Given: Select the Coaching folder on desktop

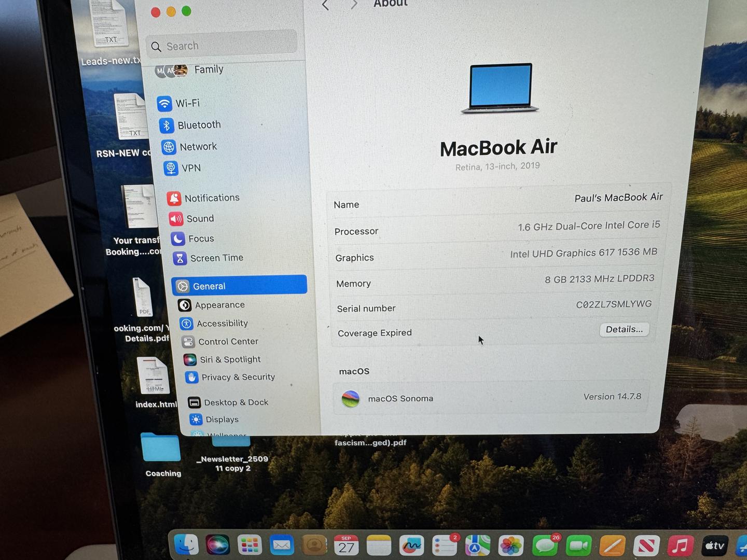Looking at the screenshot, I should point(161,454).
